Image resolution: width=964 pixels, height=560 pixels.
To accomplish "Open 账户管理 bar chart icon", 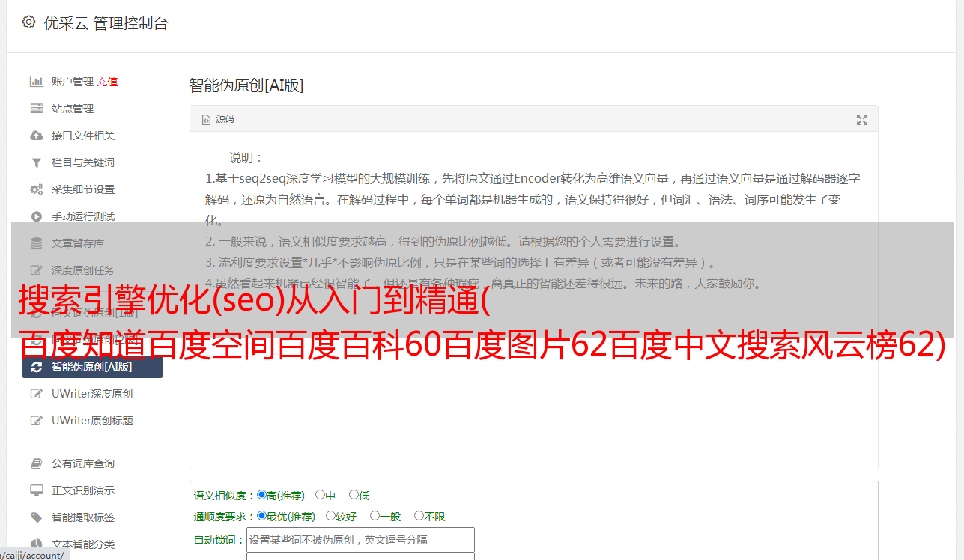I will pos(36,82).
